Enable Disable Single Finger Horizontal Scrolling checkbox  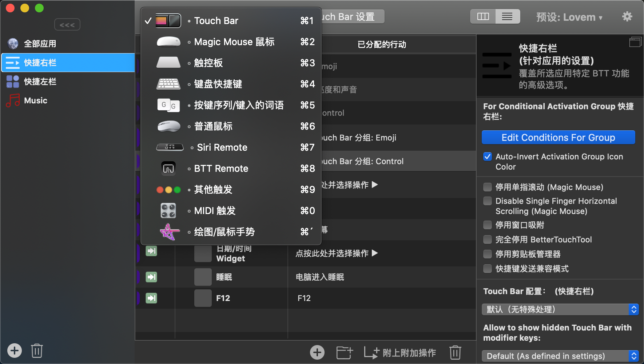click(x=488, y=201)
